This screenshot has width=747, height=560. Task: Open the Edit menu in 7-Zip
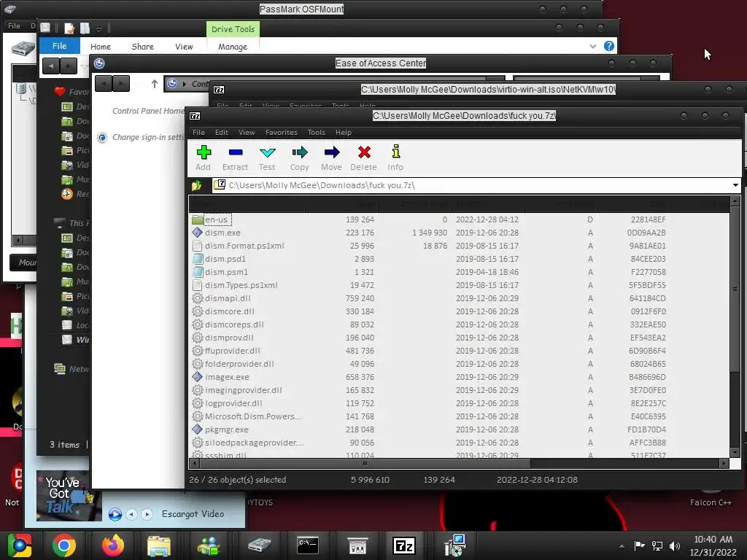tap(222, 133)
